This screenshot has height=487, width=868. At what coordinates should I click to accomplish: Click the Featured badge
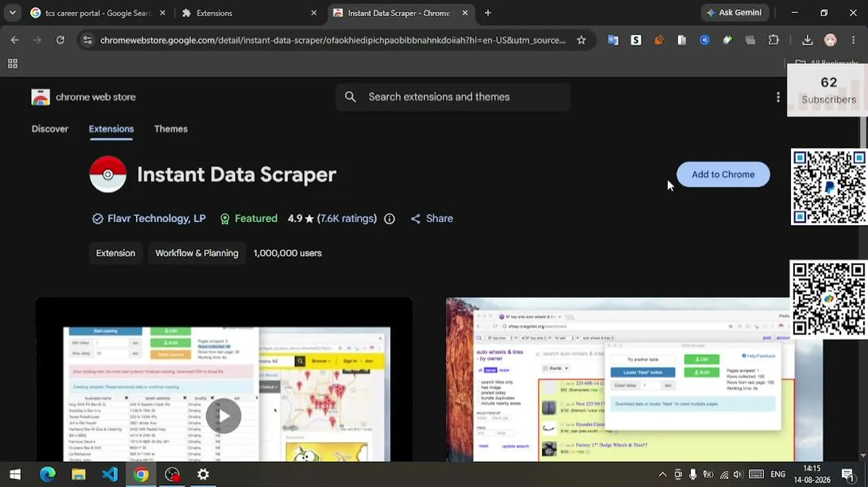click(248, 218)
